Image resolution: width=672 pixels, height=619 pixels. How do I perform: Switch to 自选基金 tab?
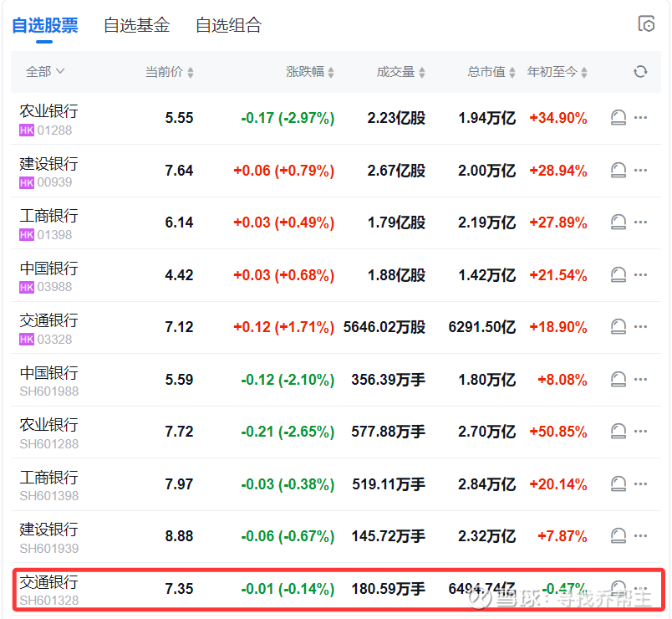(136, 26)
